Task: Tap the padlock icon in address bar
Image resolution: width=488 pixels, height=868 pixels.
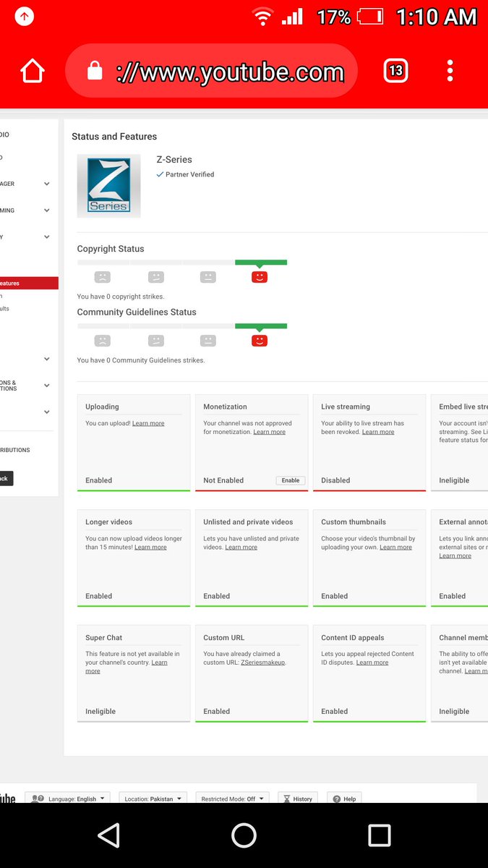Action: pyautogui.click(x=95, y=70)
